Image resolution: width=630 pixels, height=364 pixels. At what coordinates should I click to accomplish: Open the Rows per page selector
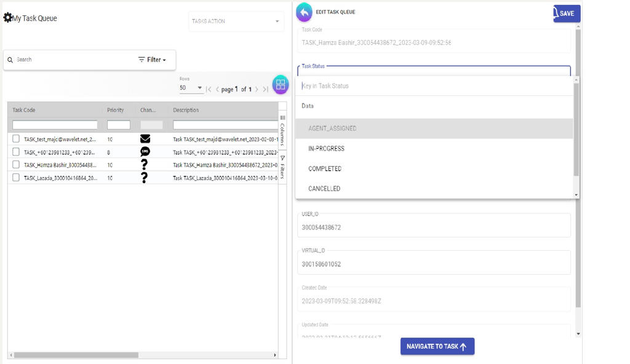click(191, 88)
